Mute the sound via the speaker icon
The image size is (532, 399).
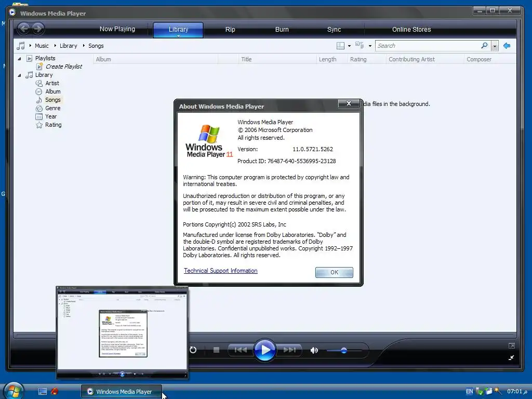pyautogui.click(x=314, y=350)
